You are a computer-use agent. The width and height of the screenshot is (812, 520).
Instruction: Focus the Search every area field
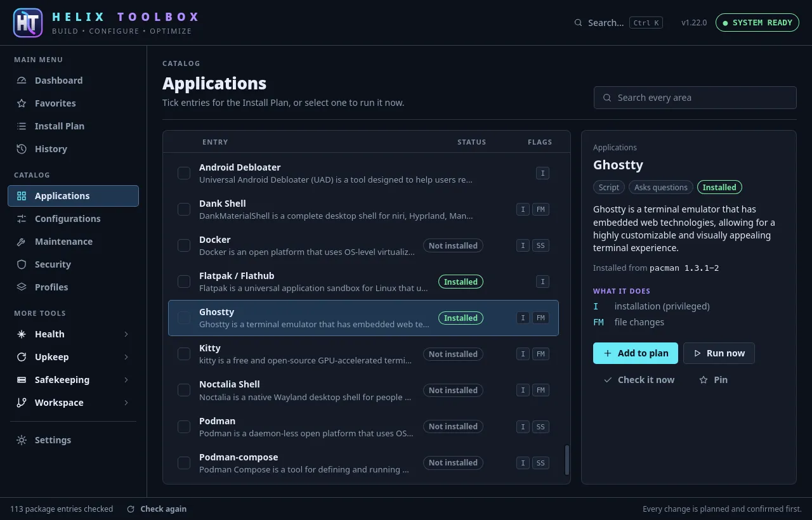click(x=695, y=98)
